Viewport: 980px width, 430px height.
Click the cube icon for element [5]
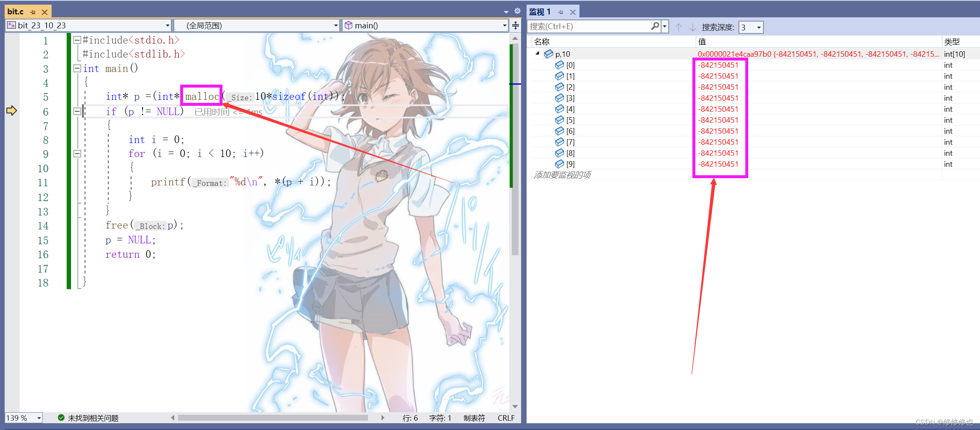tap(560, 120)
